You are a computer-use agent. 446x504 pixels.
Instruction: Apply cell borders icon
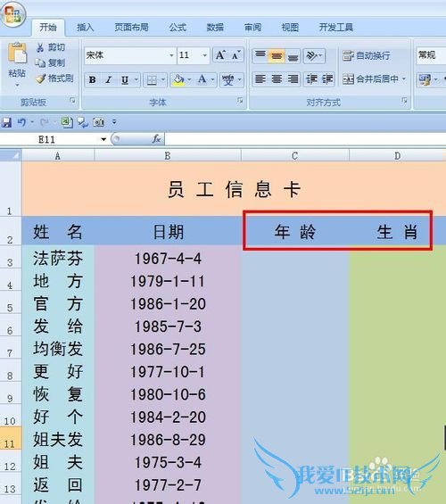click(152, 79)
